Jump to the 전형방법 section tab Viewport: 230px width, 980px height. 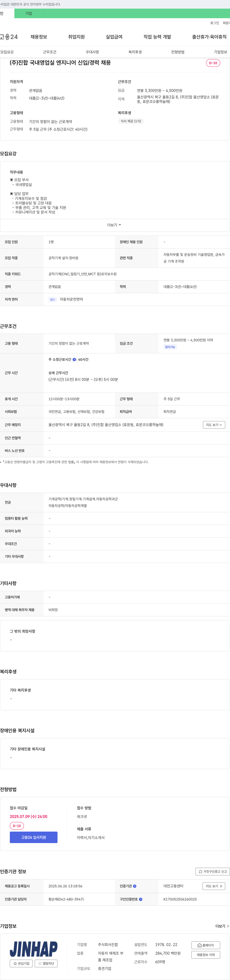tap(178, 52)
